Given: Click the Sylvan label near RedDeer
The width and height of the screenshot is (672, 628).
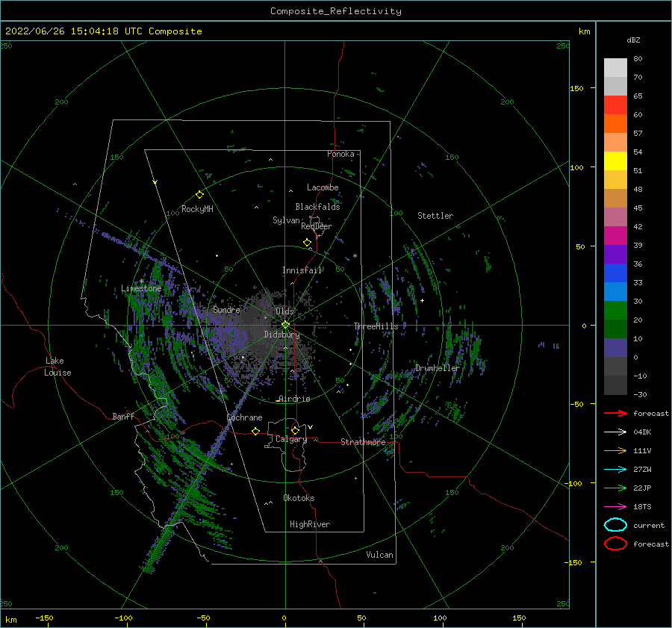Looking at the screenshot, I should [286, 220].
